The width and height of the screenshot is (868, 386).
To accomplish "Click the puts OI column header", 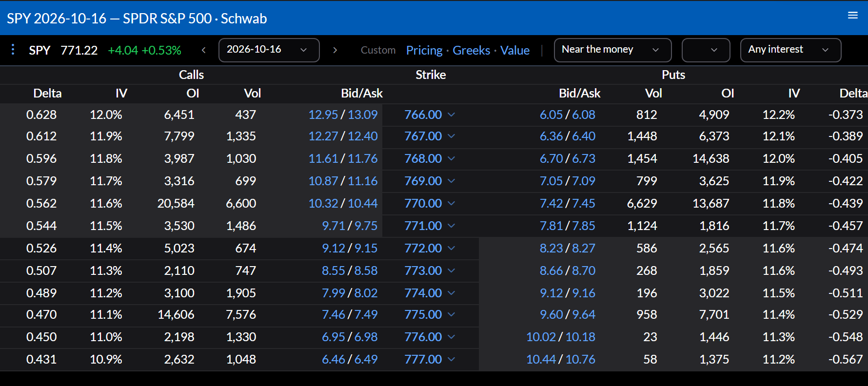I will pyautogui.click(x=728, y=93).
